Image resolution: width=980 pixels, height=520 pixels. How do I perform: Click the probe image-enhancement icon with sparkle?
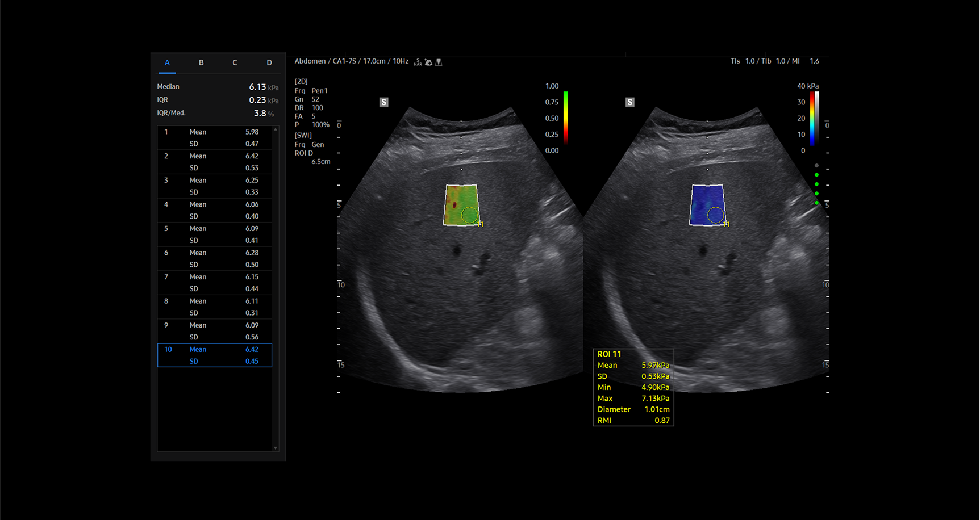point(428,62)
